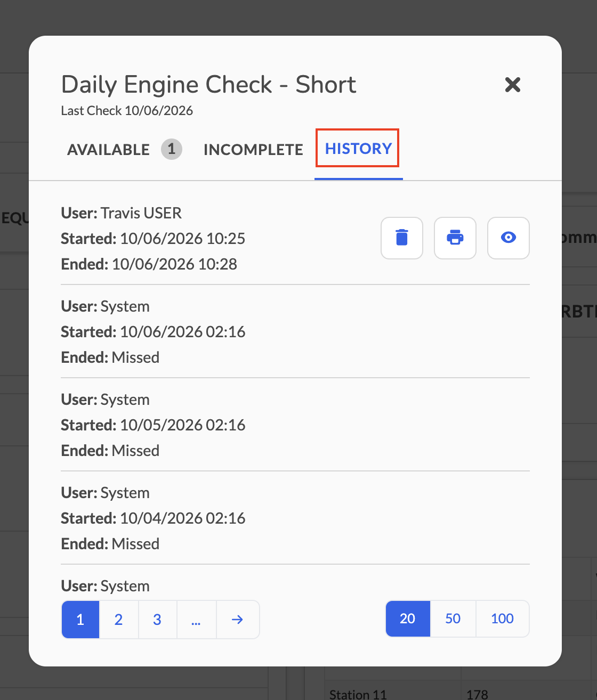The image size is (597, 700).
Task: Close the Daily Engine Check dialog
Action: click(x=512, y=84)
